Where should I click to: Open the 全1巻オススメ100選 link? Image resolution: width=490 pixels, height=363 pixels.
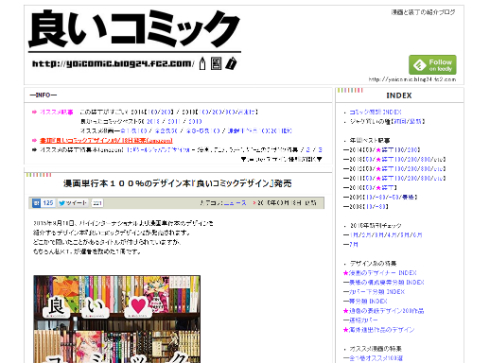coord(376,358)
